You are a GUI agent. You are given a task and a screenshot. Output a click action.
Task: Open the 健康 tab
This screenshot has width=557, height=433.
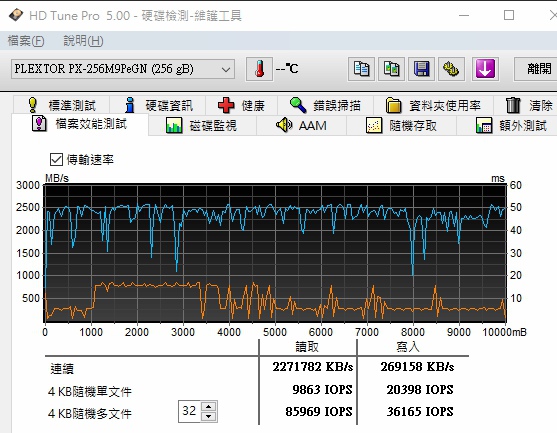tap(242, 105)
